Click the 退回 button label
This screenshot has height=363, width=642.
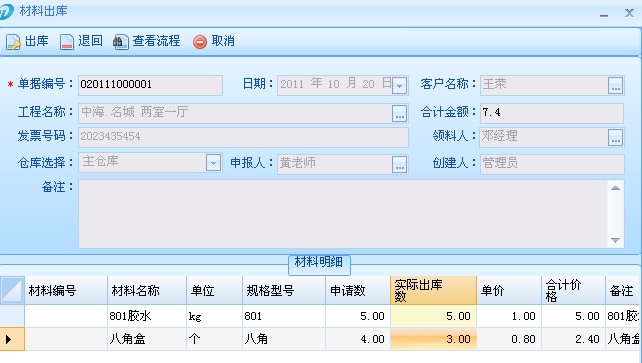[90, 41]
